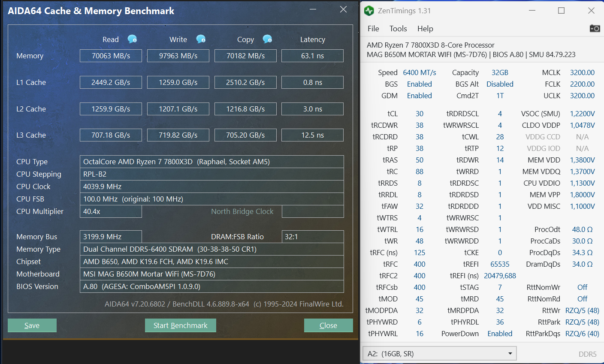Click the BIOS Version field A.80
This screenshot has height=364, width=604.
coord(212,286)
